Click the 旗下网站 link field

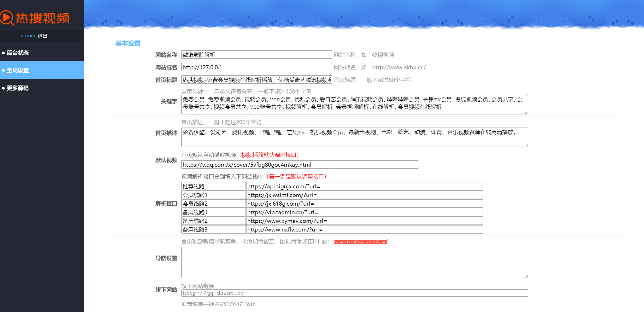pos(354,293)
